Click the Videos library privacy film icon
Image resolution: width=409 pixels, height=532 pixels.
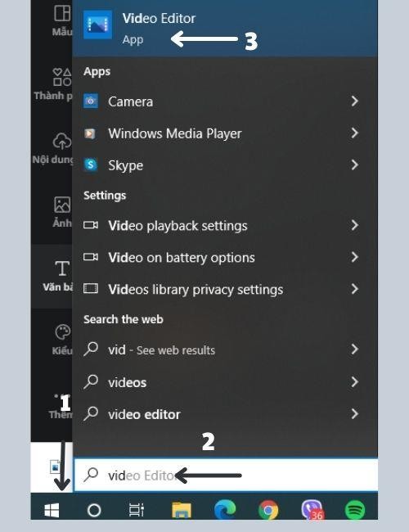91,288
